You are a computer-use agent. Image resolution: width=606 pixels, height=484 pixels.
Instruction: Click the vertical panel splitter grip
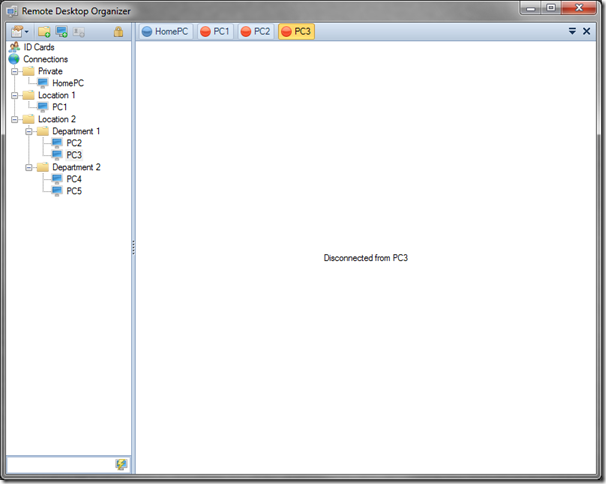(133, 247)
